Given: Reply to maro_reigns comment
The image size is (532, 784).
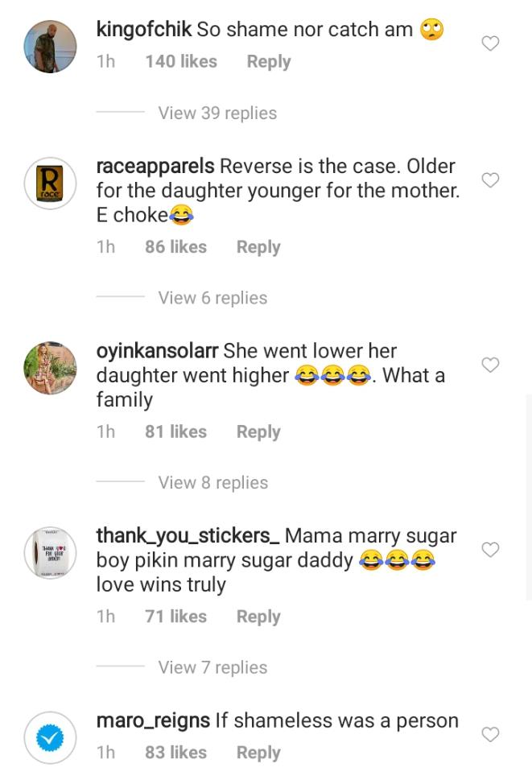Looking at the screenshot, I should pos(258,753).
